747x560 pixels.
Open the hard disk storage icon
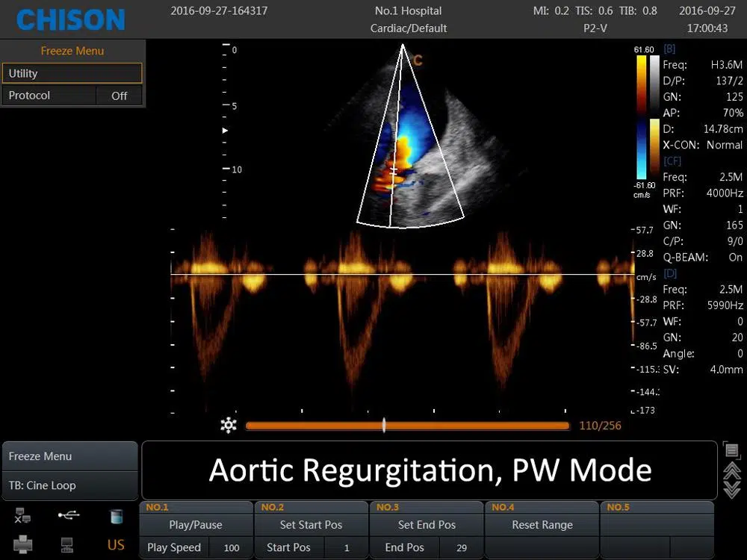point(116,515)
